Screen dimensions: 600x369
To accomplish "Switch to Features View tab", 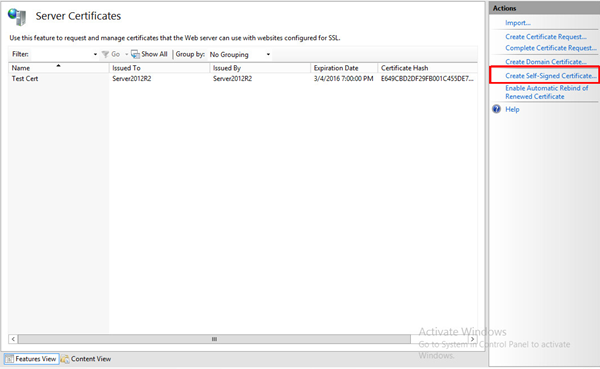I will 31,359.
